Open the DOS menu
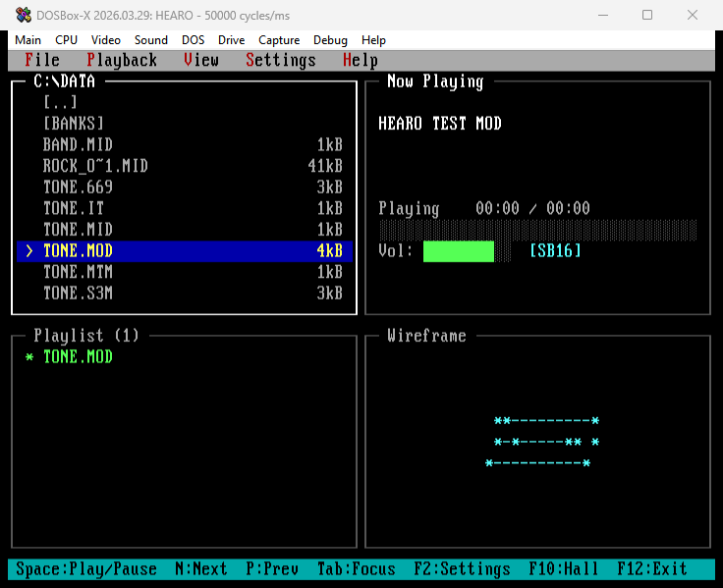 coord(193,40)
